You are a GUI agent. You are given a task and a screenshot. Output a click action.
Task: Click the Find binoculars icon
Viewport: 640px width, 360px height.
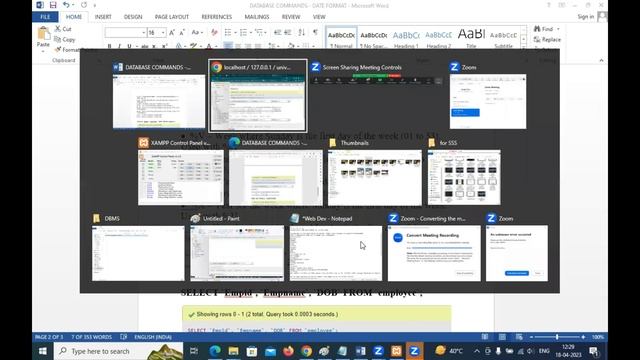point(537,29)
